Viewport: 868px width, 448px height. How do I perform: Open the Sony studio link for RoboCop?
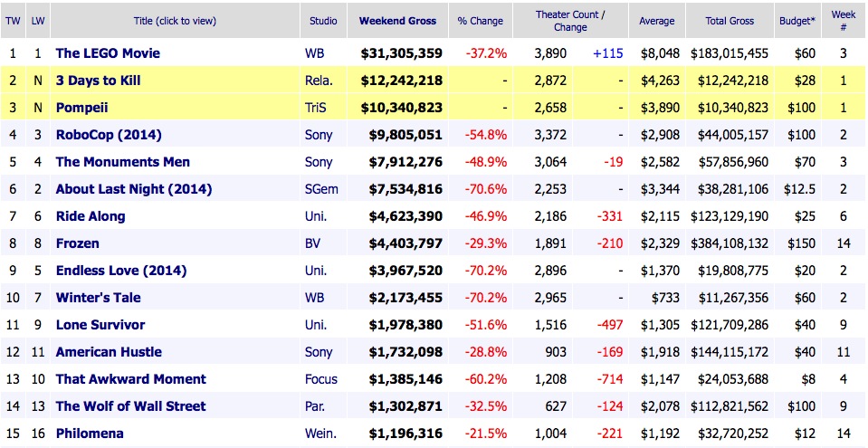(319, 135)
